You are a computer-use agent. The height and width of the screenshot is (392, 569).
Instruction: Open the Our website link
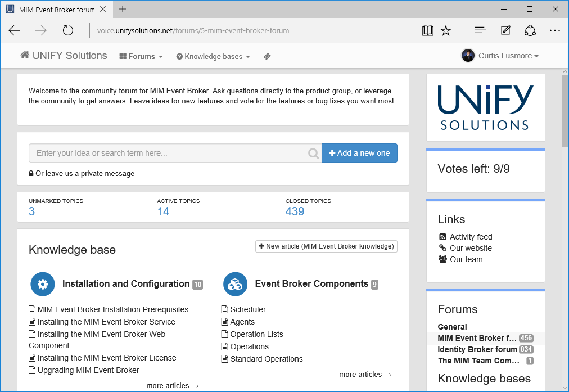point(471,248)
